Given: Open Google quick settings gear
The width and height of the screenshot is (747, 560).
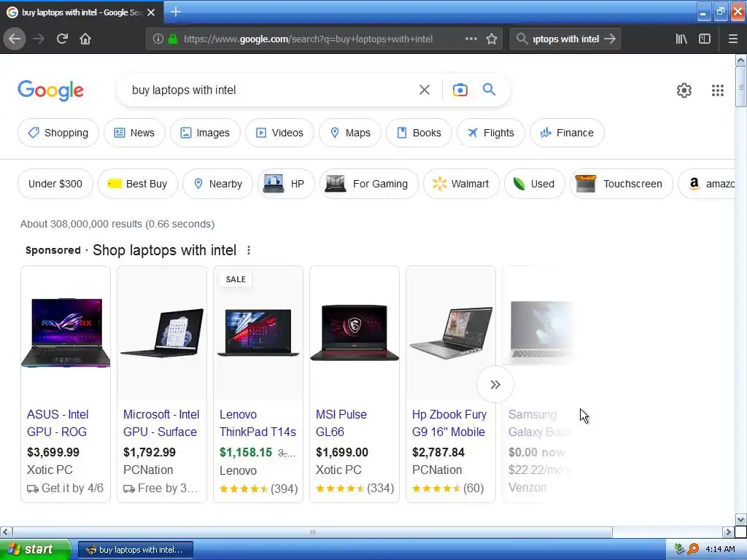Looking at the screenshot, I should (684, 90).
